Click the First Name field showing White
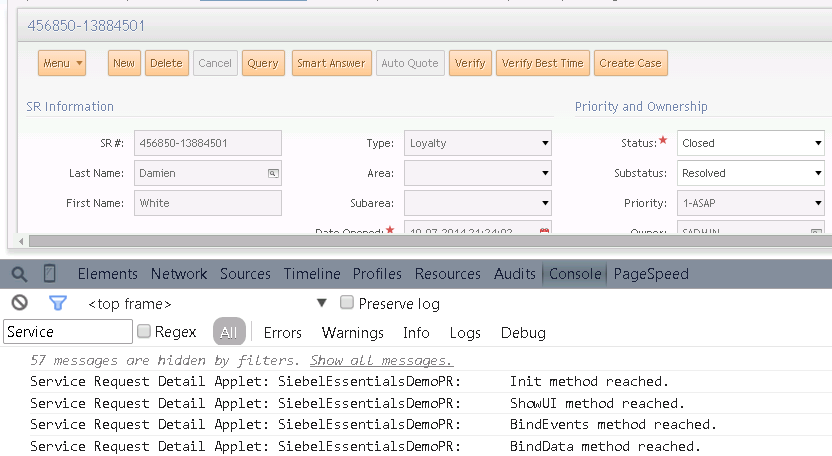Viewport: 832px width, 456px height. point(208,203)
